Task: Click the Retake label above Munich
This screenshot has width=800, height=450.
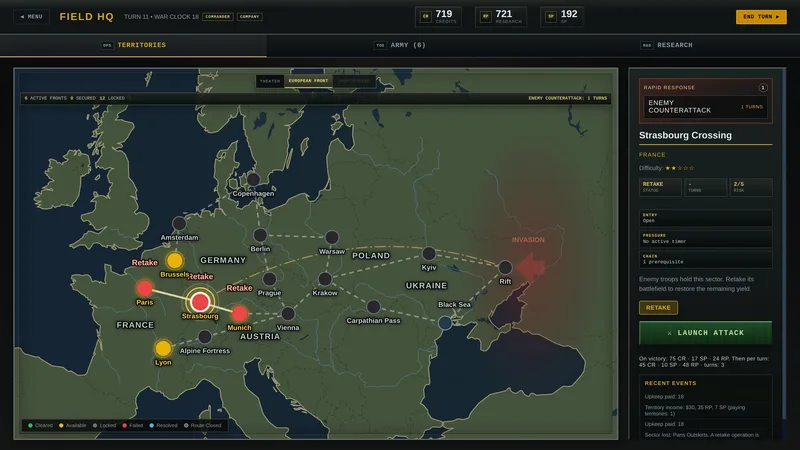Action: point(239,288)
